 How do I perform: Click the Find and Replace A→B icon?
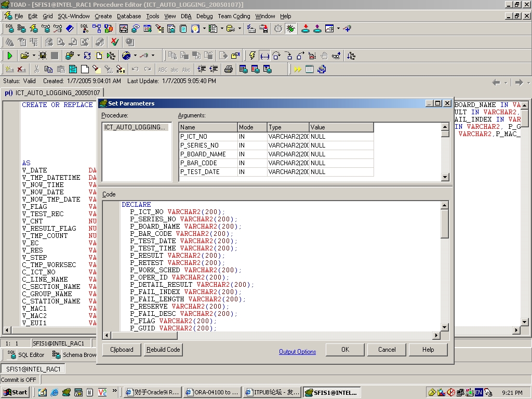121,70
